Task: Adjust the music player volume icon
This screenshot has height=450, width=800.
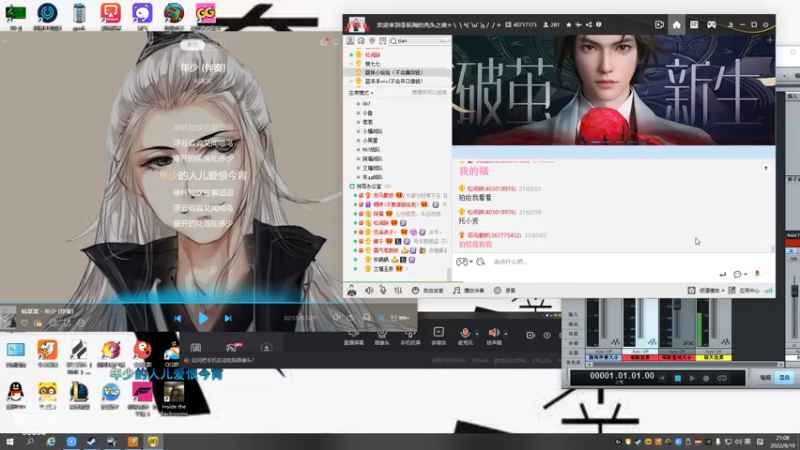Action: pyautogui.click(x=336, y=317)
